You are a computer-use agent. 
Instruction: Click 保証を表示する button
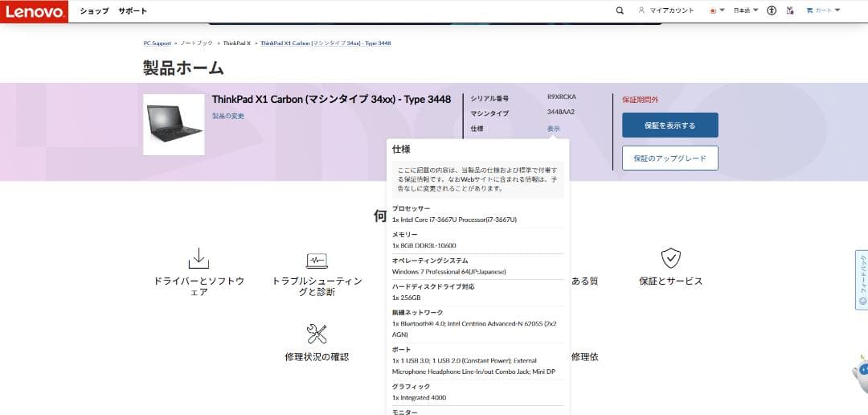coord(669,125)
